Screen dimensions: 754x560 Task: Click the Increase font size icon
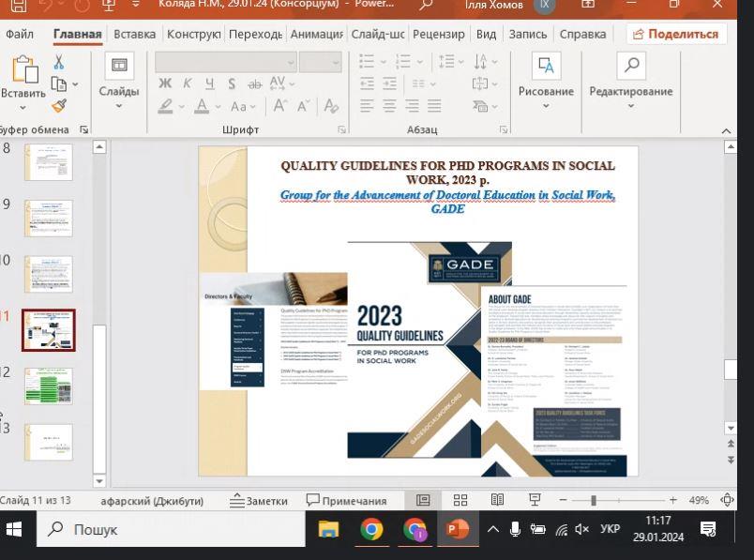(x=280, y=105)
